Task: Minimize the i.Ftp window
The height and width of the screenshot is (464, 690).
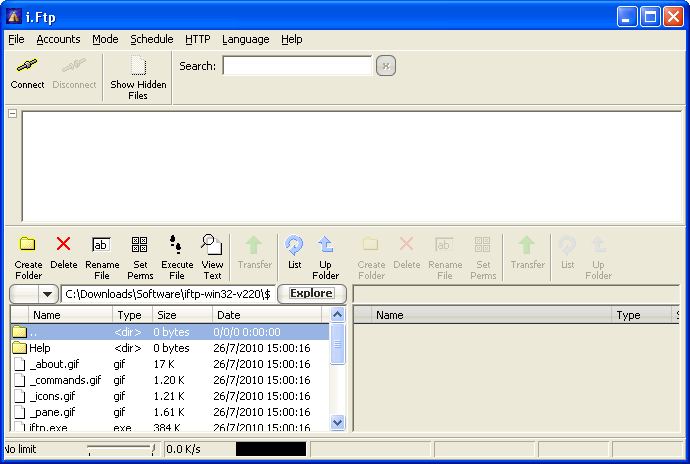Action: point(627,17)
